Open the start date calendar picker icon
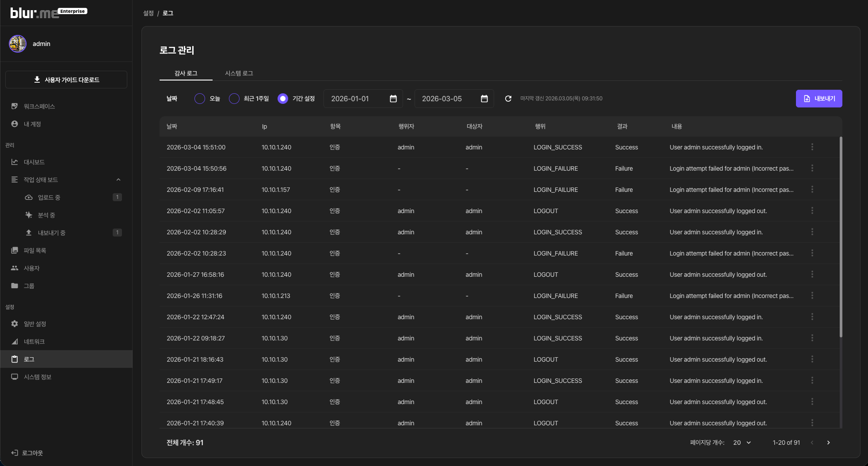 tap(393, 99)
